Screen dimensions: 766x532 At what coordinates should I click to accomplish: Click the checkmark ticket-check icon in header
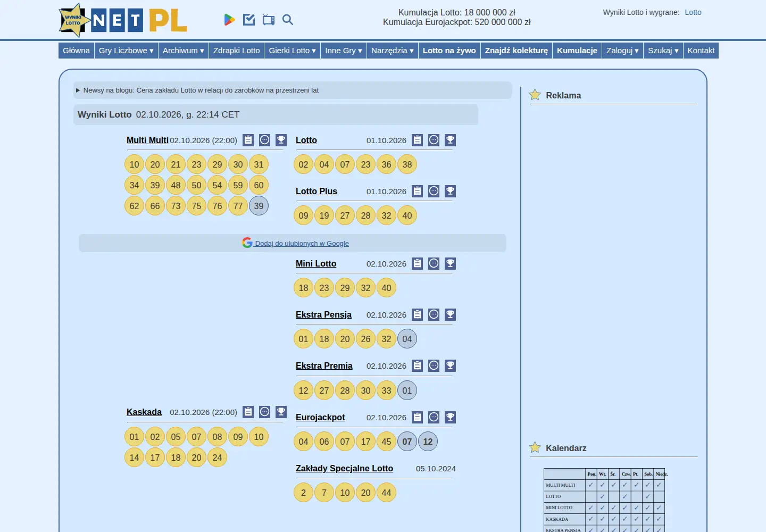point(249,20)
